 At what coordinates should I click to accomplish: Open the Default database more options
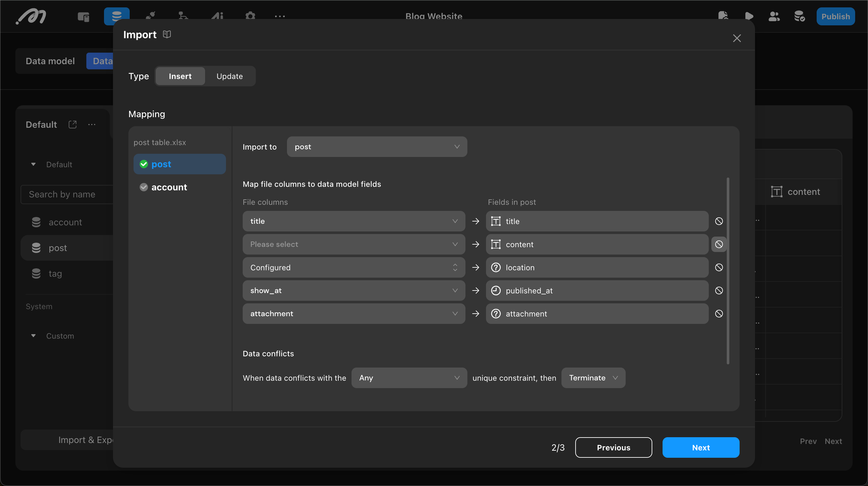click(x=92, y=124)
